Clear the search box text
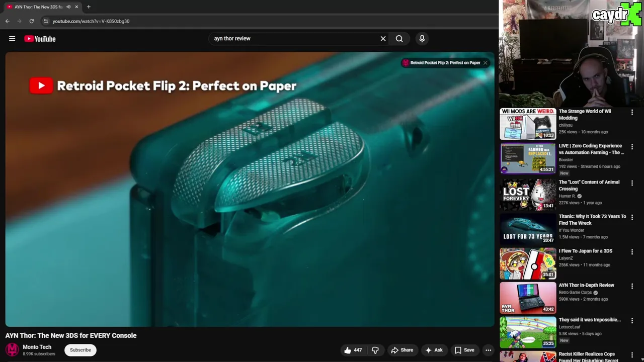 (x=383, y=39)
